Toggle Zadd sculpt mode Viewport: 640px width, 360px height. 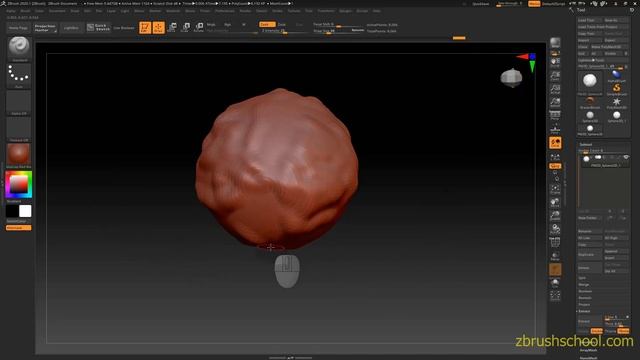267,24
